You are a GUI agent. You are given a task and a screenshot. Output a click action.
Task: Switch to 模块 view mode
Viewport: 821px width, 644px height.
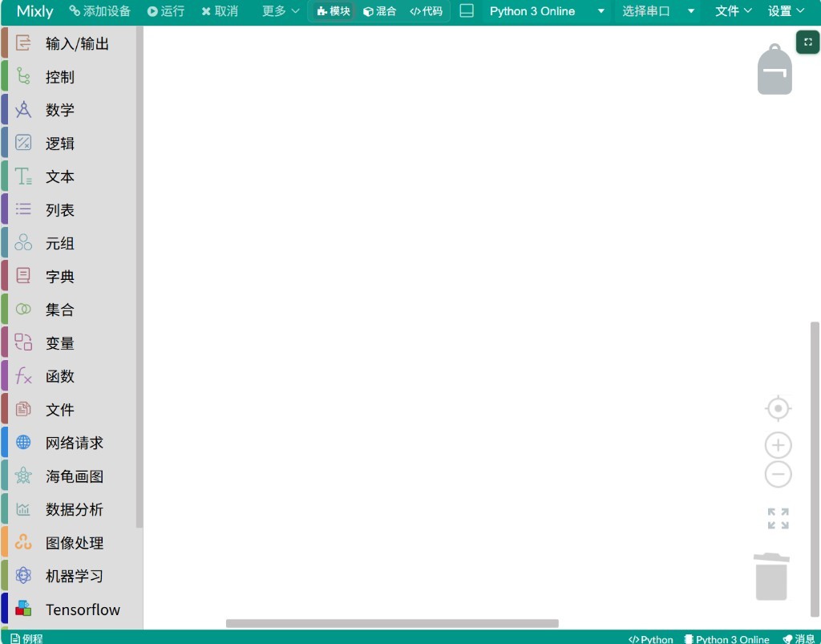334,11
